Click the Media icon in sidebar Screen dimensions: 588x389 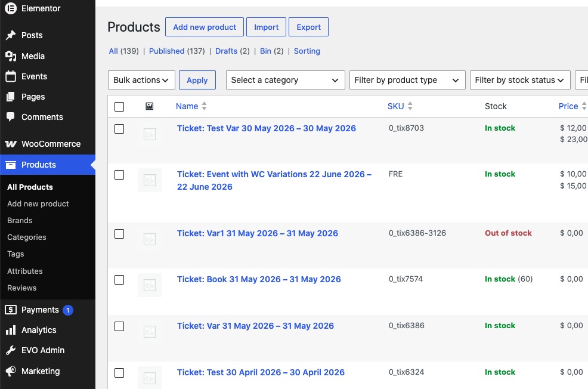11,56
